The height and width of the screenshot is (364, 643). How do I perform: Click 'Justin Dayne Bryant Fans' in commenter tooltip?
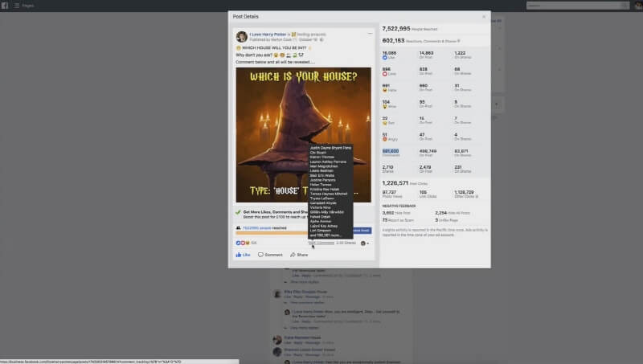tap(330, 148)
